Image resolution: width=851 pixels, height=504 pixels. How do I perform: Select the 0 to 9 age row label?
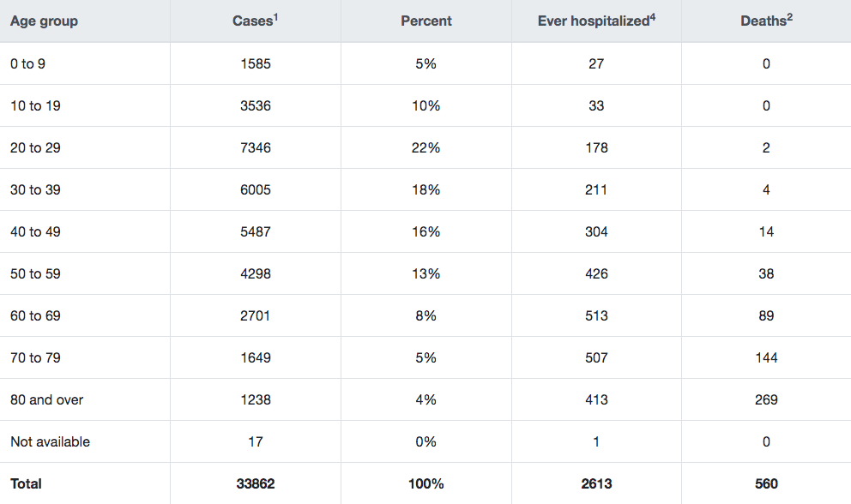pos(27,63)
